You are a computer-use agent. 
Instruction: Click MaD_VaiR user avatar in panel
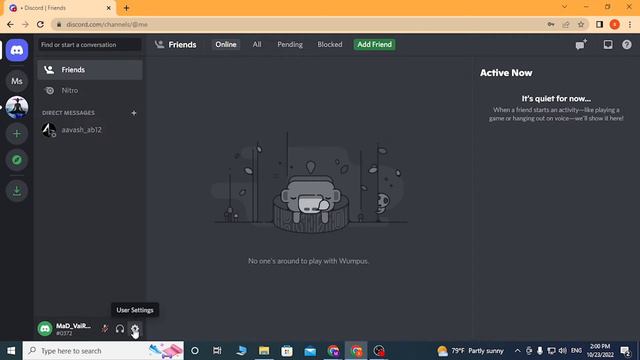tap(45, 329)
